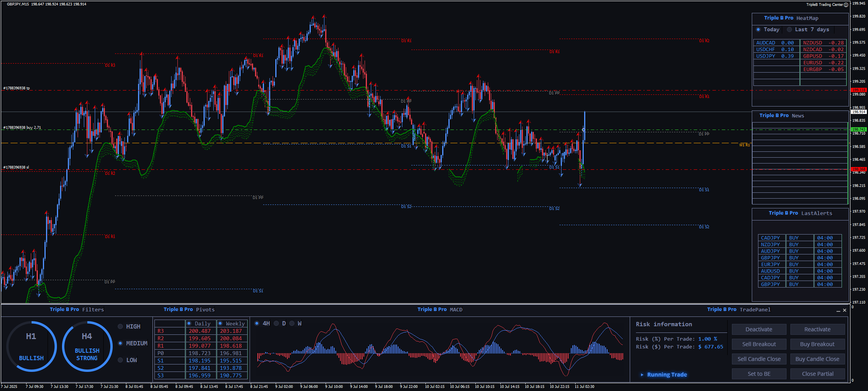Viewport: 868px width, 391px height.
Task: Click the TripleB Trading Center smiley icon
Action: [846, 5]
